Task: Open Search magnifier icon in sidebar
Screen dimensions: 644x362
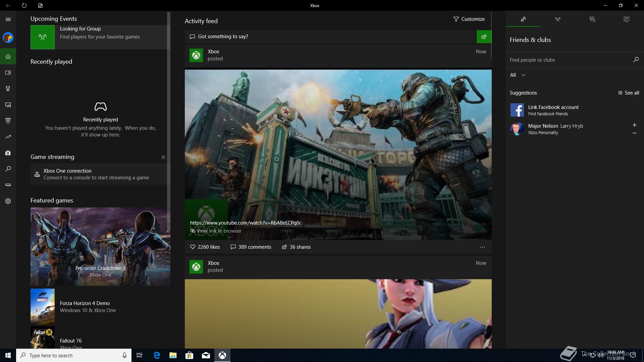Action: (8, 169)
